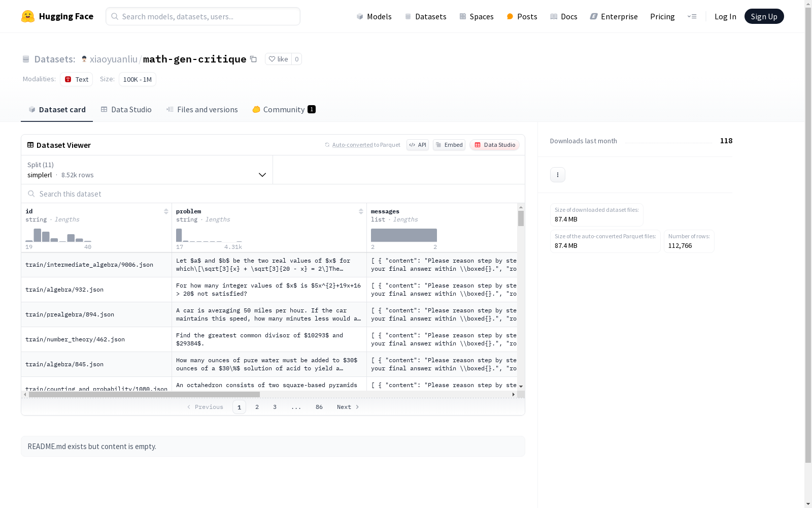This screenshot has width=812, height=508.
Task: Click the Embed button
Action: (x=449, y=145)
